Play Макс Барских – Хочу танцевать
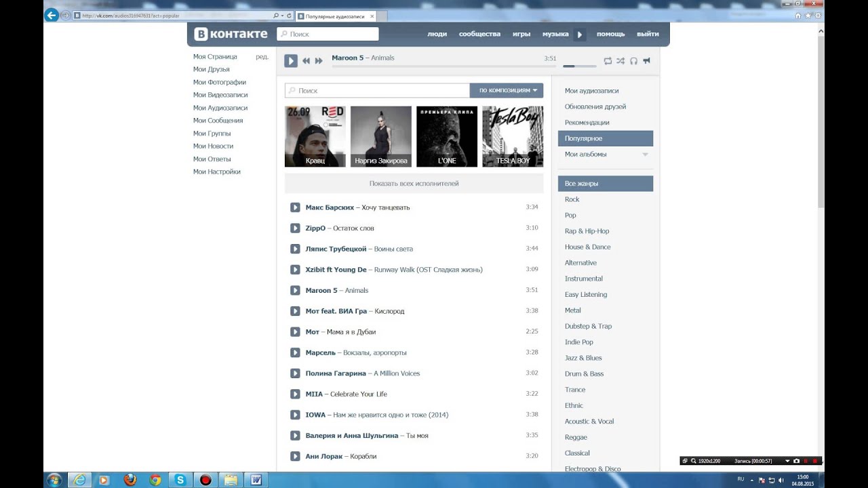The image size is (868, 488). pos(295,207)
